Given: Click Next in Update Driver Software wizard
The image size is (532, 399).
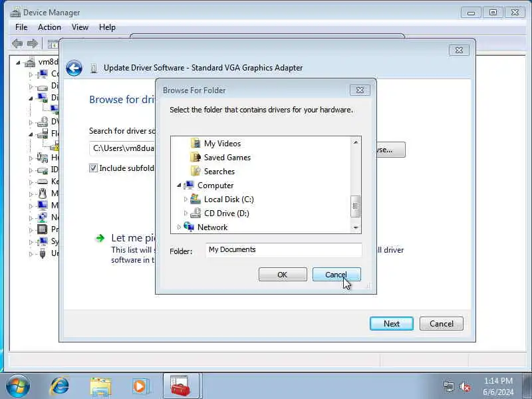Looking at the screenshot, I should pyautogui.click(x=392, y=324).
